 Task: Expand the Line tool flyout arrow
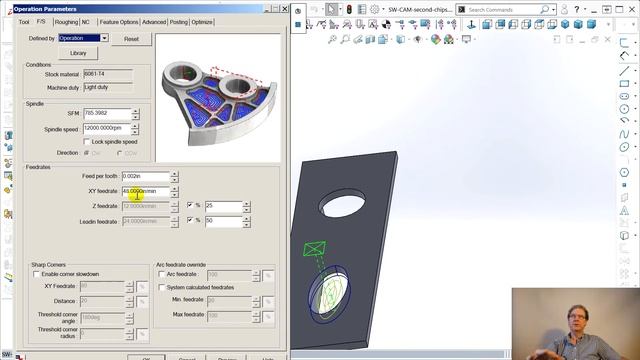[x=636, y=71]
